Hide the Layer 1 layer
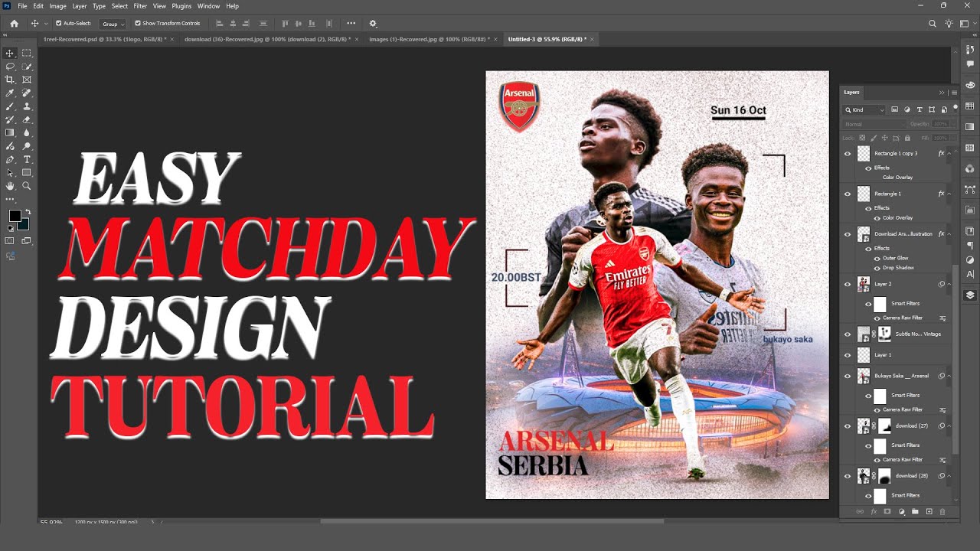 [x=847, y=355]
